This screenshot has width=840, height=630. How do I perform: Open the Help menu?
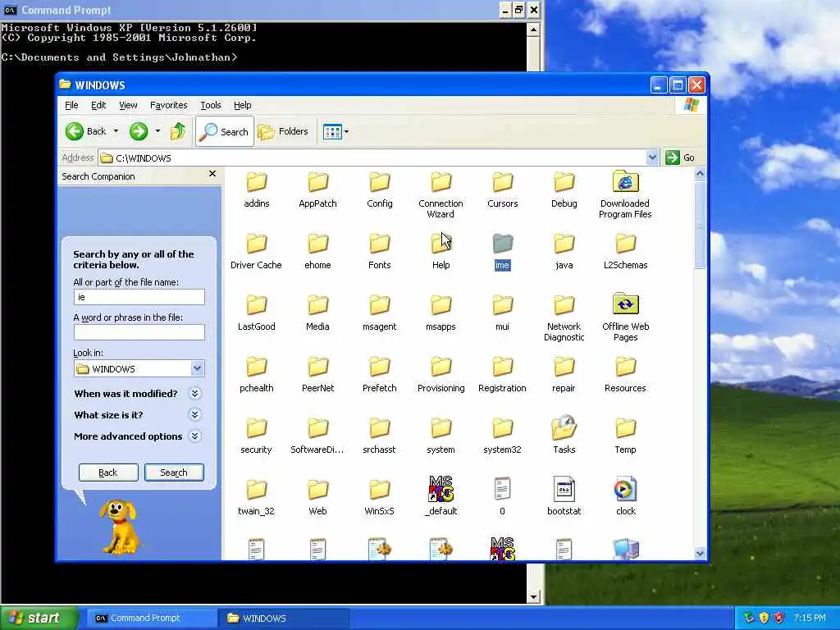[242, 105]
